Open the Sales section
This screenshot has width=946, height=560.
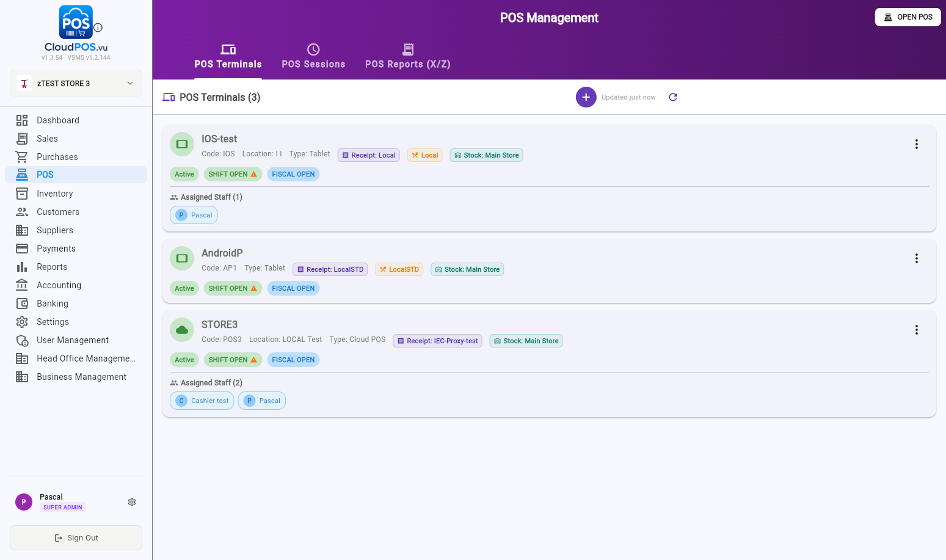[76, 139]
